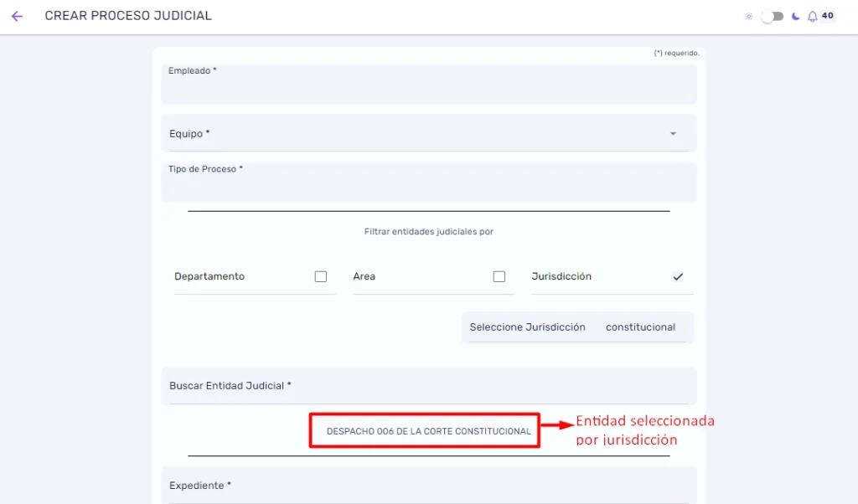The width and height of the screenshot is (858, 504).
Task: Focus the Empleado input field
Action: coord(429,85)
